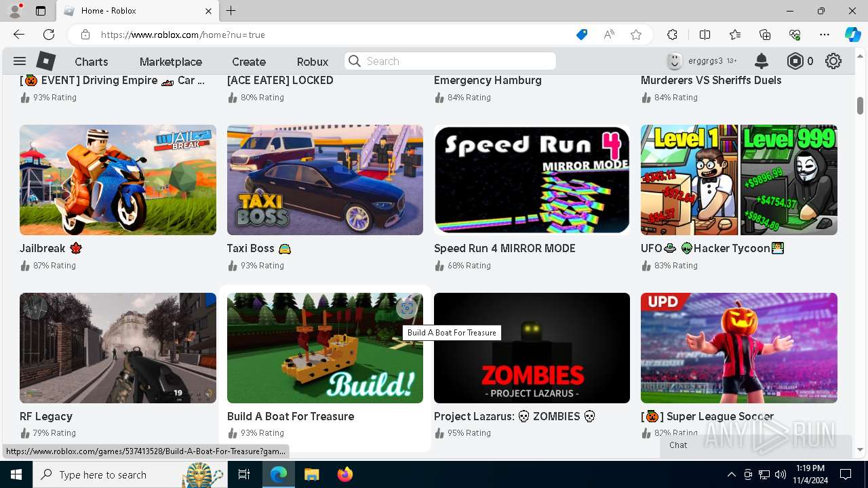
Task: Open the Create page
Action: click(249, 62)
